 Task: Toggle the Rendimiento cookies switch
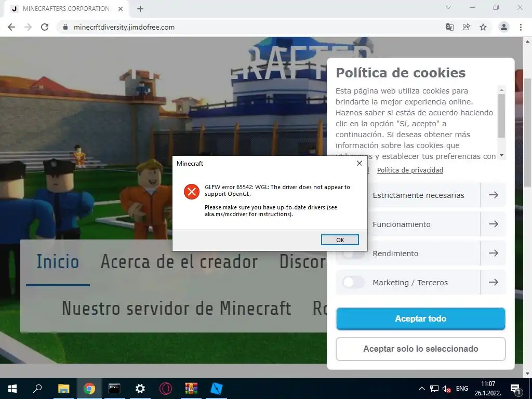pyautogui.click(x=353, y=253)
